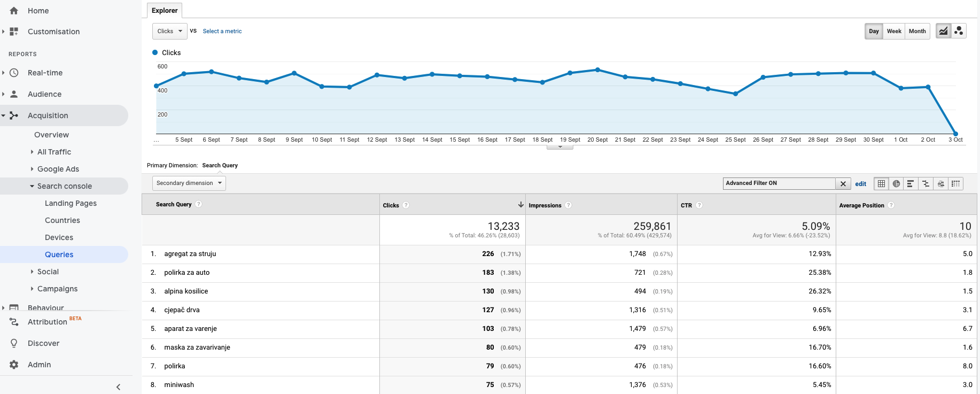Show help for the Average Position column
Viewport: 980px width, 394px height.
pyautogui.click(x=891, y=205)
